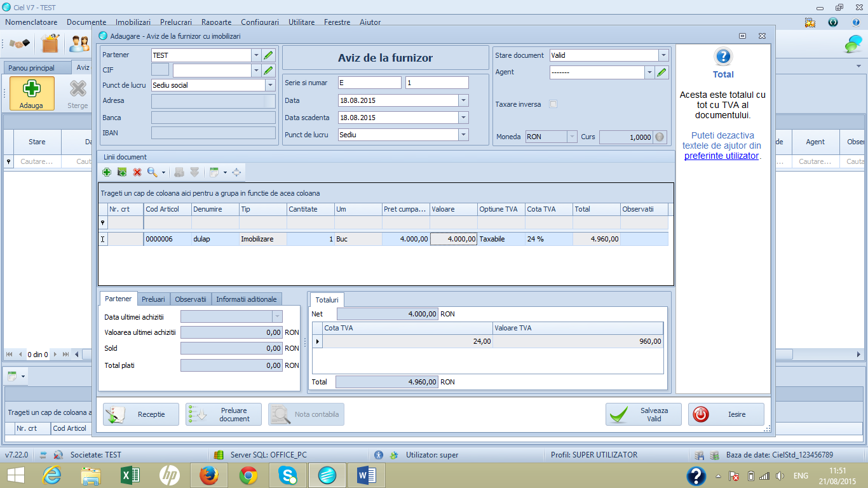The height and width of the screenshot is (488, 868).
Task: Click the Cota TVA column header
Action: pyautogui.click(x=549, y=209)
